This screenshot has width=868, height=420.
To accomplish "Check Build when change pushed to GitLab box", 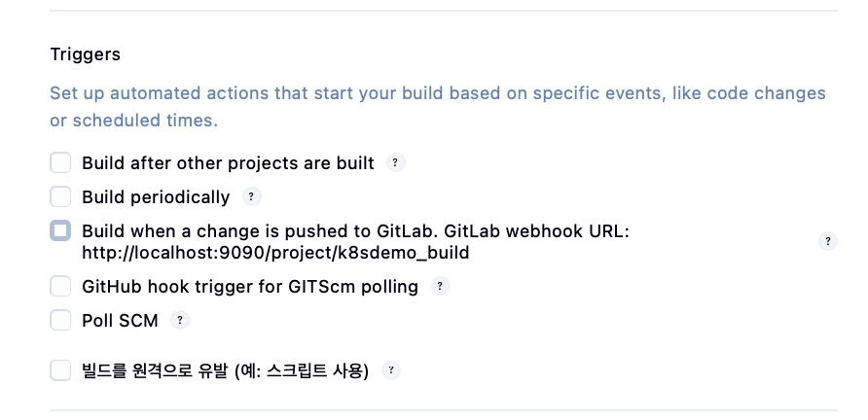I will point(61,231).
